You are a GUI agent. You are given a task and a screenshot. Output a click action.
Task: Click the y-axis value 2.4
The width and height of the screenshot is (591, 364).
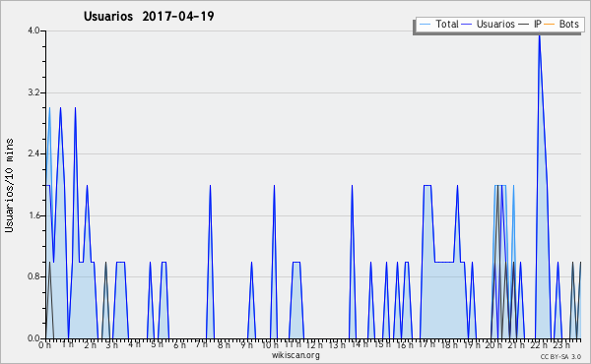pos(33,153)
